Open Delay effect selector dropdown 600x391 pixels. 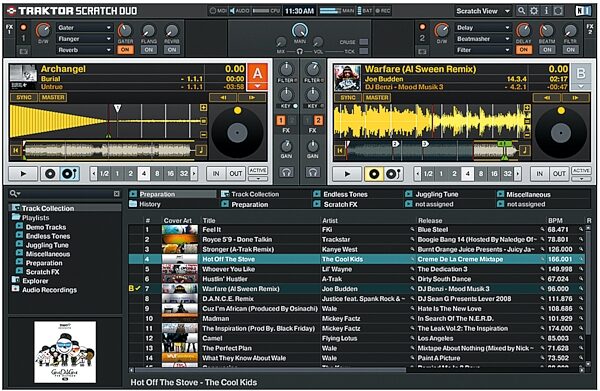click(x=483, y=28)
